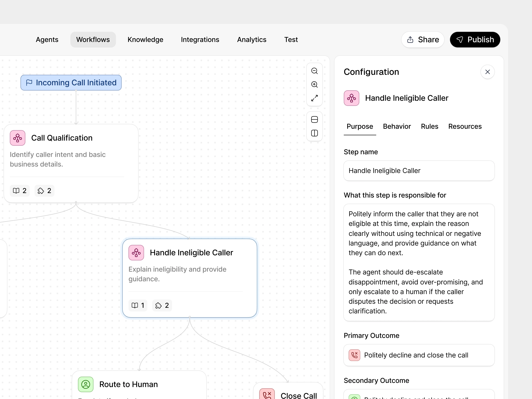Open the Secondary Outcome selector
Screen dimensions: 532x399
pyautogui.click(x=419, y=396)
